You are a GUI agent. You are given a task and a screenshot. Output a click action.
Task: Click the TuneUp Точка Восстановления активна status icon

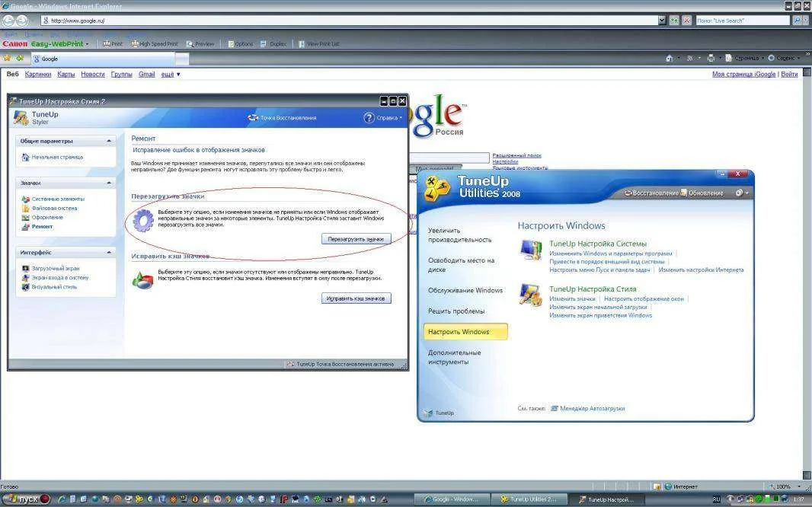pyautogui.click(x=290, y=364)
